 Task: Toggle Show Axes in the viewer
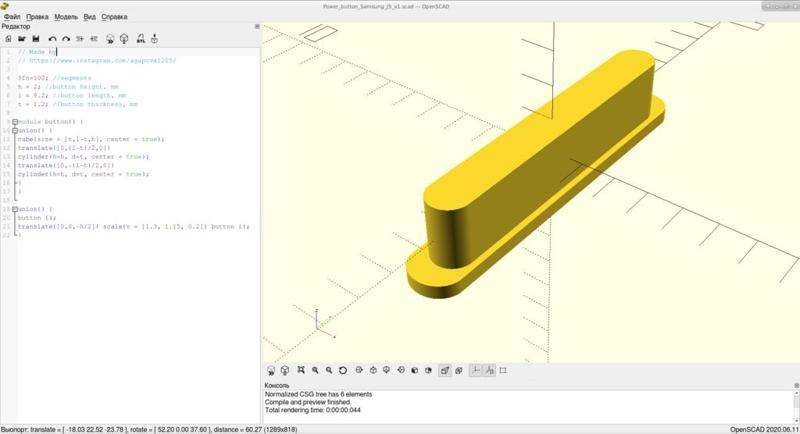coord(476,371)
